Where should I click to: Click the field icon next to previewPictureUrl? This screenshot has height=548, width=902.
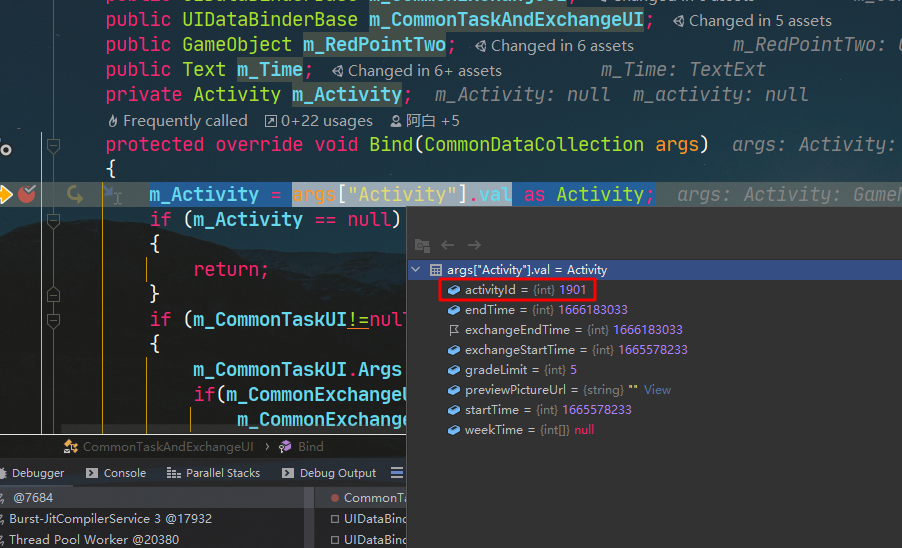(x=454, y=390)
